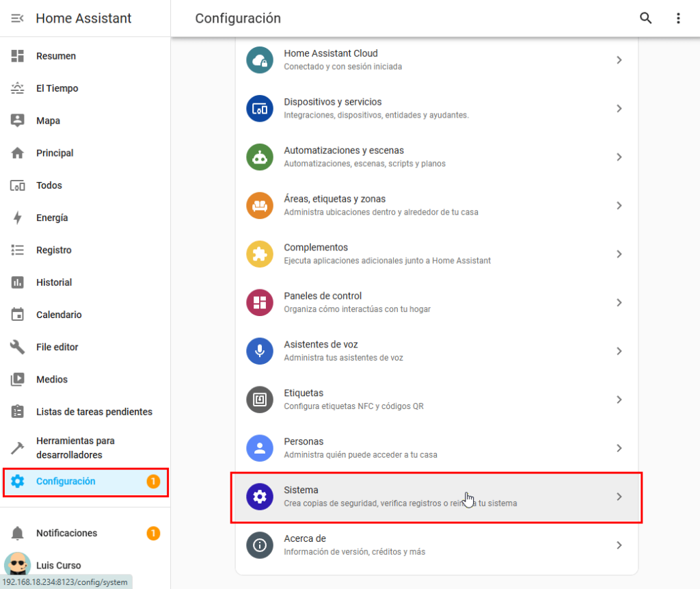The image size is (700, 589).
Task: Click the Etiquetas NFC tag icon
Action: (x=260, y=400)
